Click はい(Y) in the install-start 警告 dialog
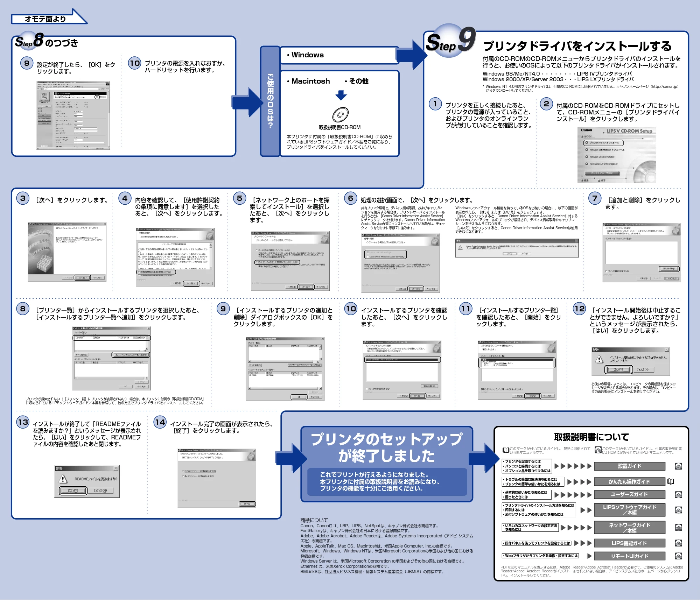The height and width of the screenshot is (600, 700). pyautogui.click(x=619, y=369)
